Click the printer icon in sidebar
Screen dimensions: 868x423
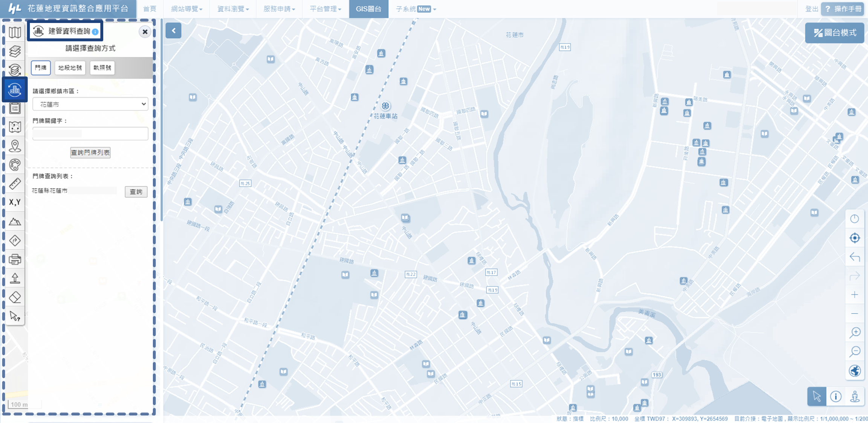pos(15,259)
